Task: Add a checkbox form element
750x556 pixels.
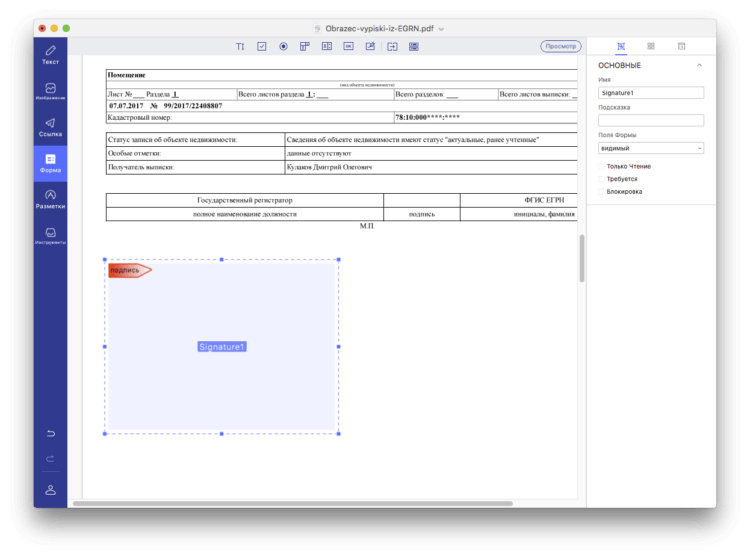Action: pos(262,46)
